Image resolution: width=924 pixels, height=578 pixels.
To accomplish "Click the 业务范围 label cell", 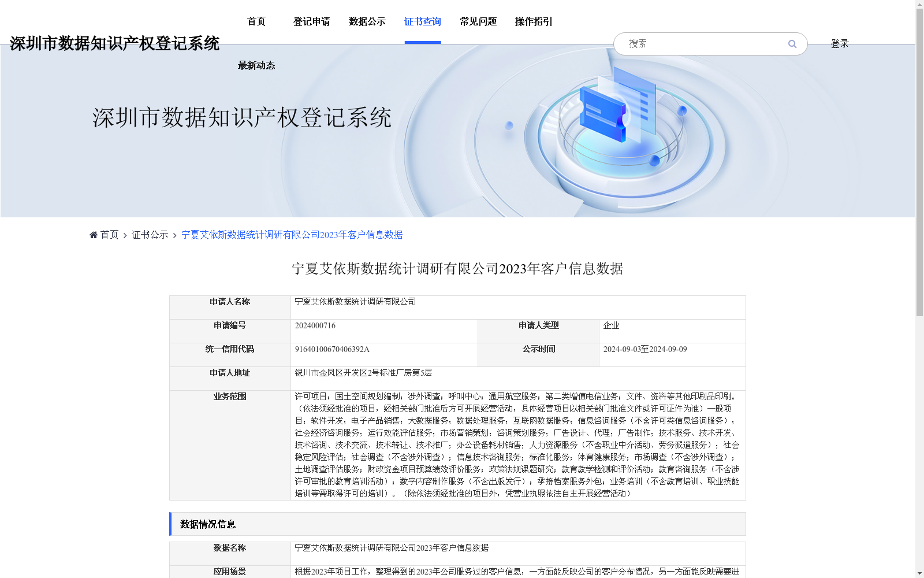I will coord(230,445).
